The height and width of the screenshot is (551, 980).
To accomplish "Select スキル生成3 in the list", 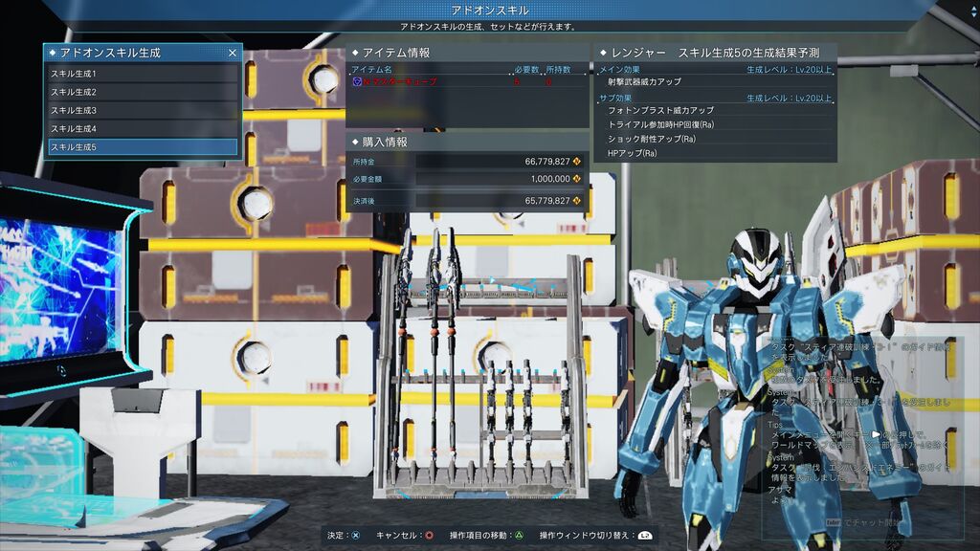I will coord(144,110).
